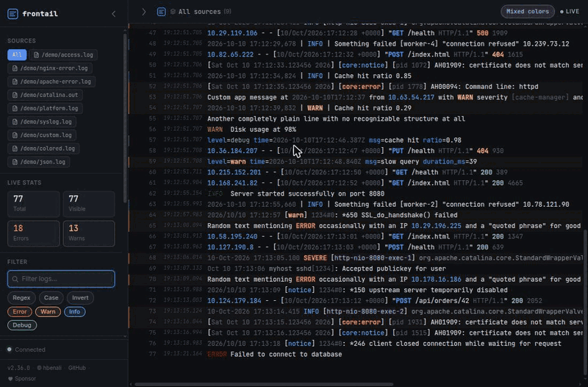Toggle the Case filter option
Viewport: 588px width, 387px height.
(x=51, y=298)
